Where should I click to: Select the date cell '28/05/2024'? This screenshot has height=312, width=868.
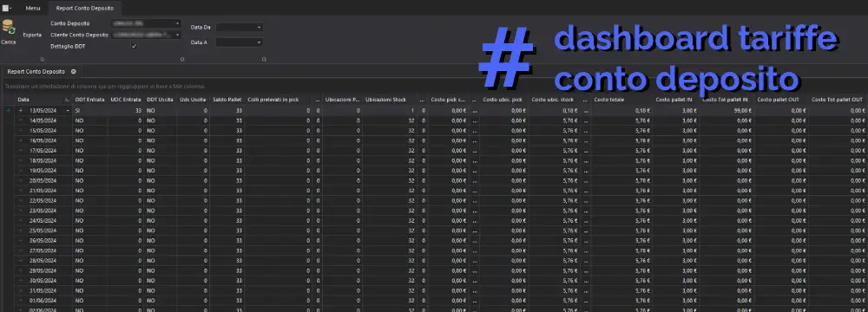[x=44, y=261]
